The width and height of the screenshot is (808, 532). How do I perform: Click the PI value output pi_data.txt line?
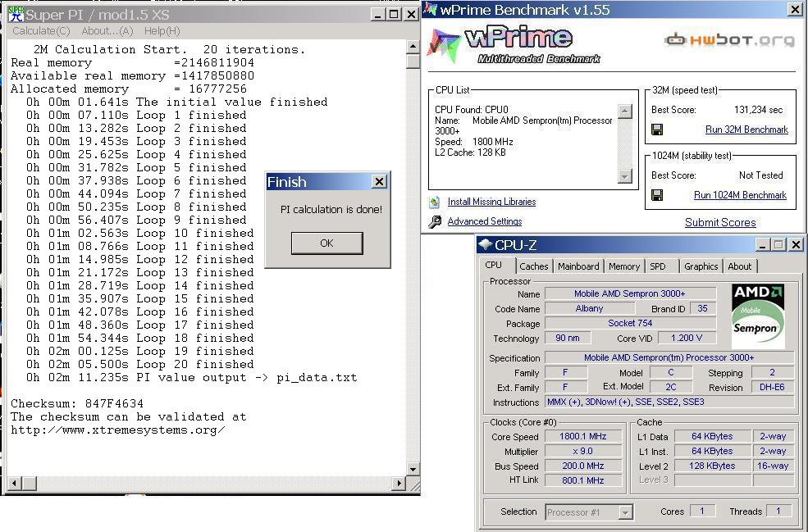[x=192, y=378]
